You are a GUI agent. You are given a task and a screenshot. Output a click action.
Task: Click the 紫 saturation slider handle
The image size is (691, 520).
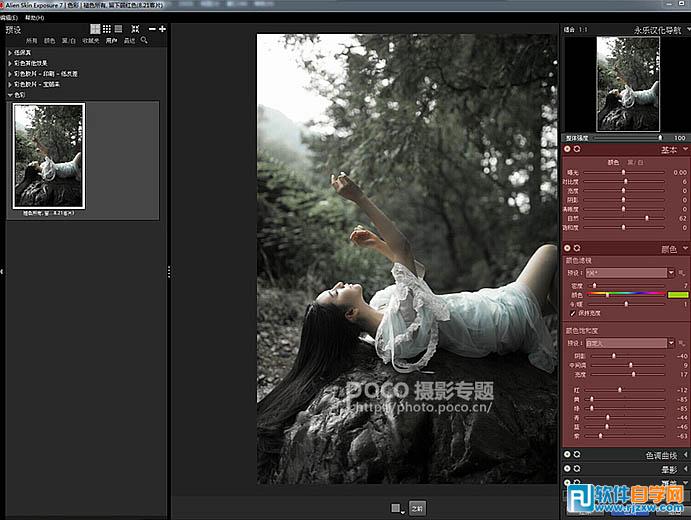[600, 436]
